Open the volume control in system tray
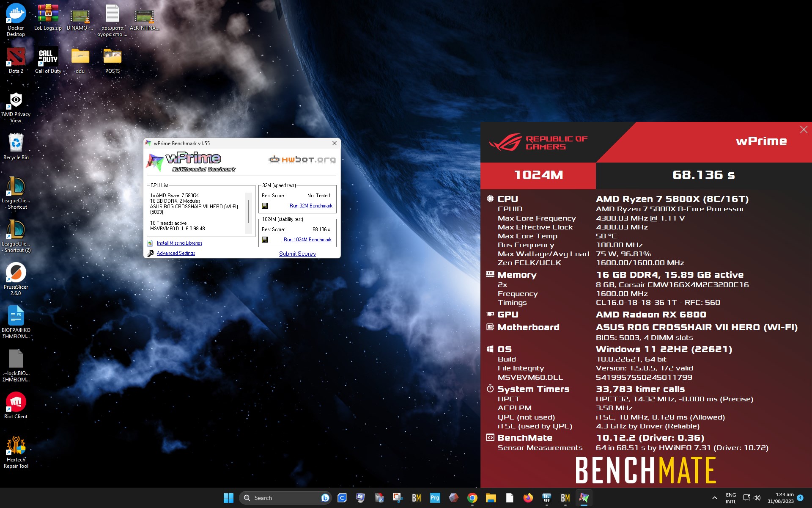The height and width of the screenshot is (508, 812). (x=757, y=498)
